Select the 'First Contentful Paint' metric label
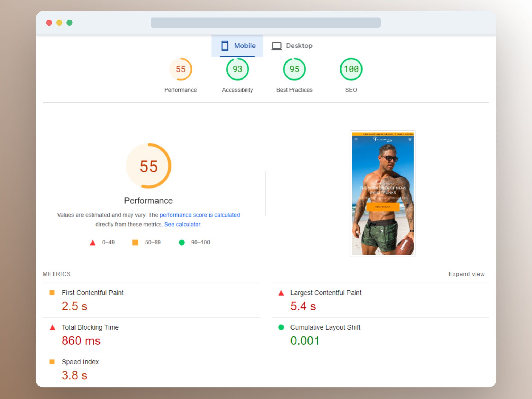532x399 pixels. (93, 293)
